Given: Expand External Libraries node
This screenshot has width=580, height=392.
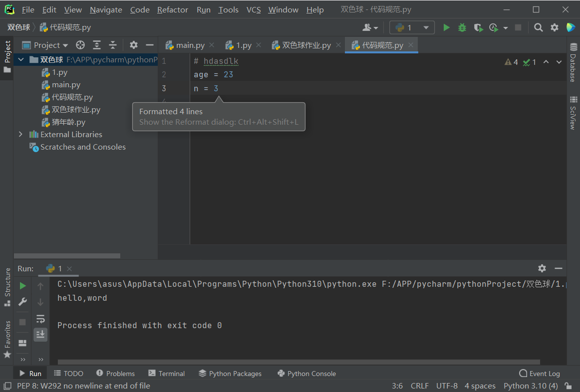Looking at the screenshot, I should (21, 134).
